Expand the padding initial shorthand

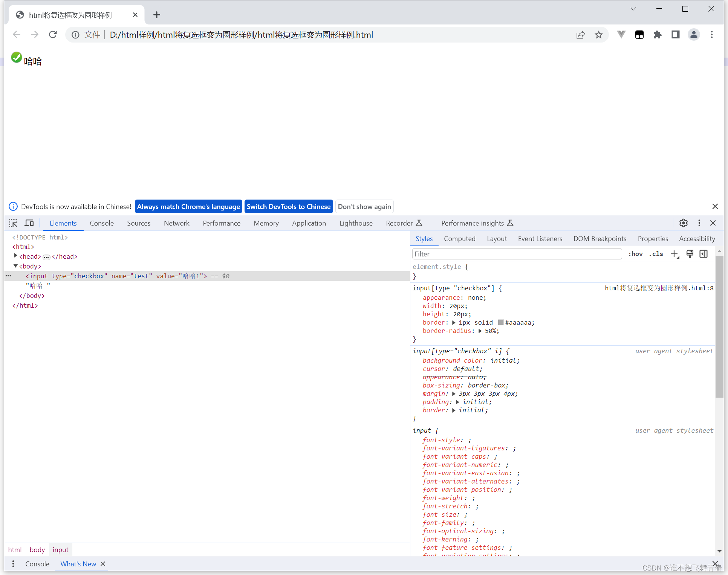coord(457,402)
